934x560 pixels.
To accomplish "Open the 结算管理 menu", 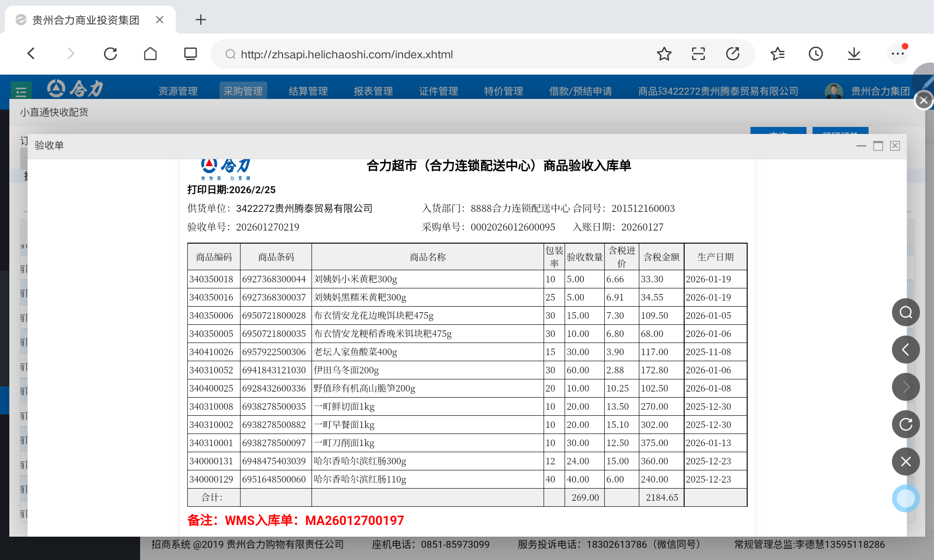I will click(308, 91).
